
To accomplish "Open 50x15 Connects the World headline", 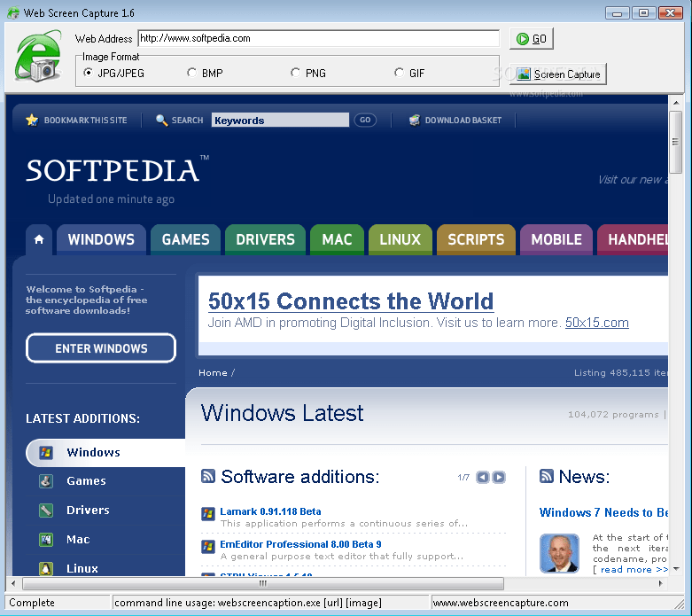I will pyautogui.click(x=351, y=301).
